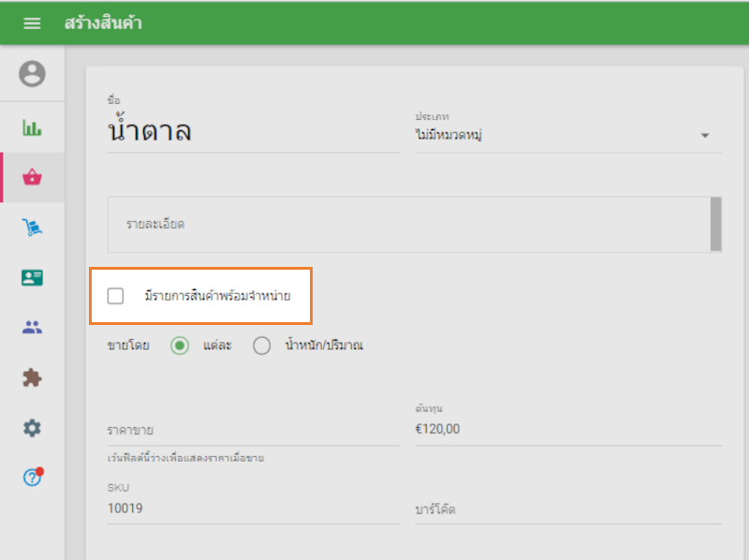Screen dimensions: 749x560
Task: Open the ประเภท category dropdown
Action: click(562, 134)
